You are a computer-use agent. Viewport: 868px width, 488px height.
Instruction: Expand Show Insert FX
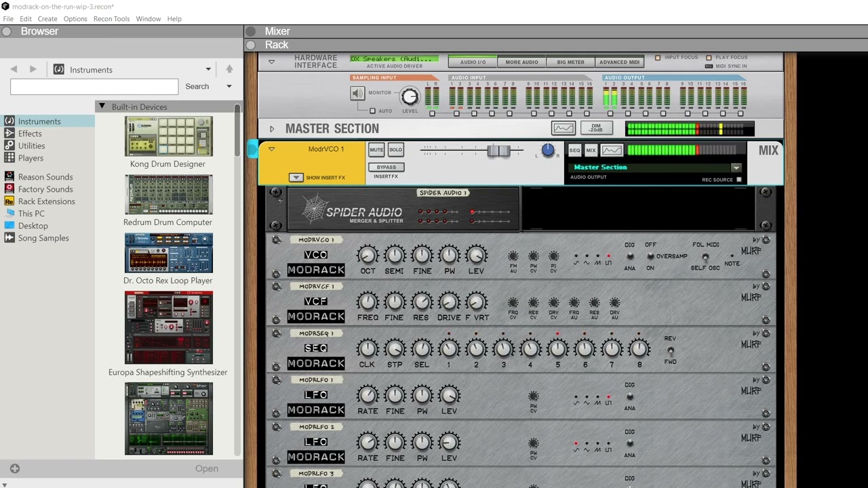[296, 178]
